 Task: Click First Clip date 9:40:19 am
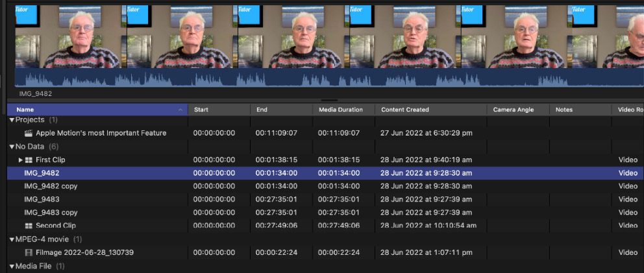pos(427,160)
